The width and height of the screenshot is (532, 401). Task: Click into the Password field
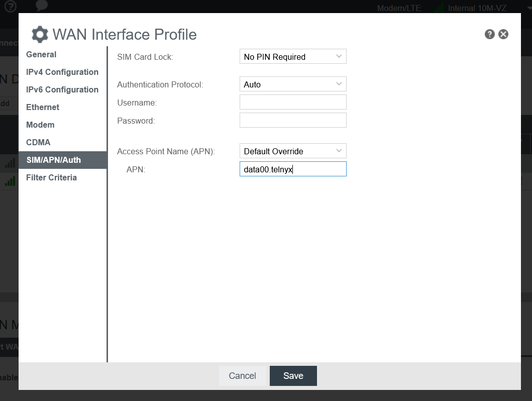coord(293,121)
